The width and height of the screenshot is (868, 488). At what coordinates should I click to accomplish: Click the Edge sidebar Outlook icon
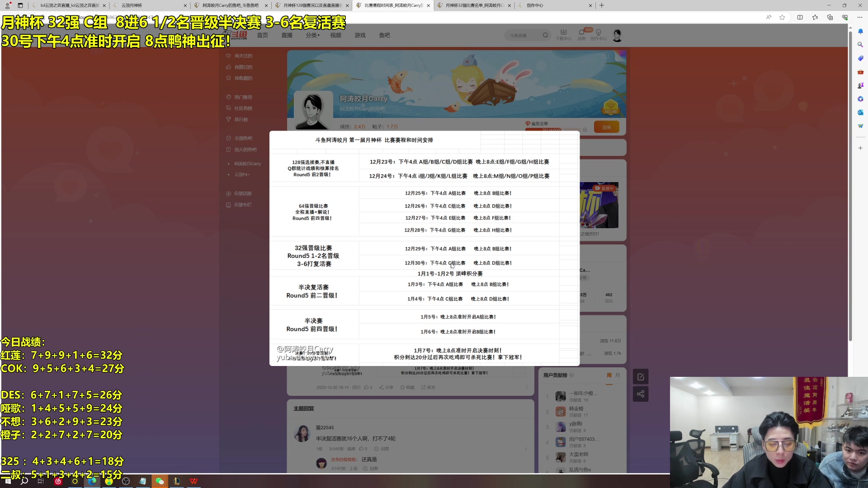860,112
